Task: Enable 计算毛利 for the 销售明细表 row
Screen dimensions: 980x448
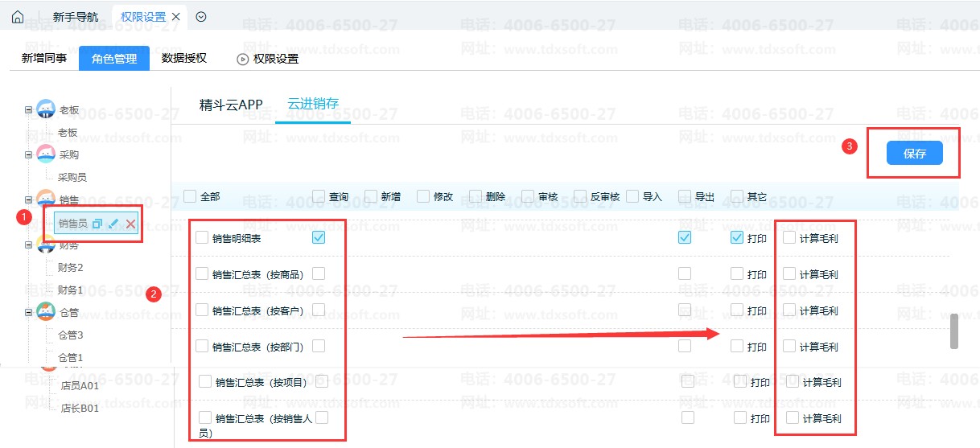Action: pos(789,237)
